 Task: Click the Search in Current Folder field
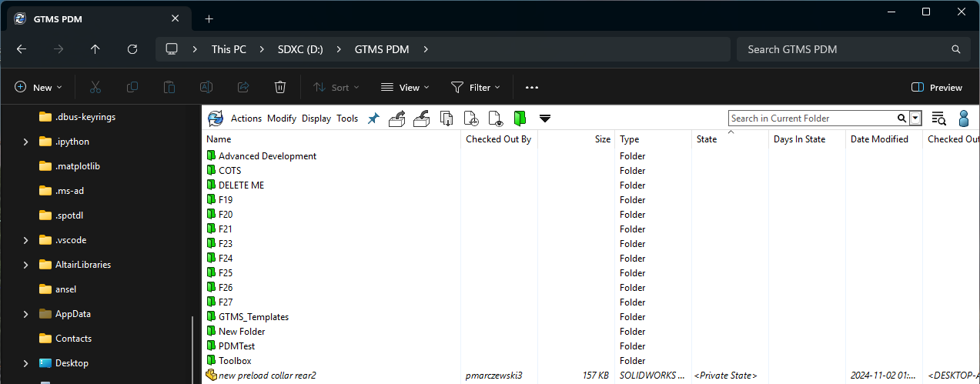click(812, 119)
